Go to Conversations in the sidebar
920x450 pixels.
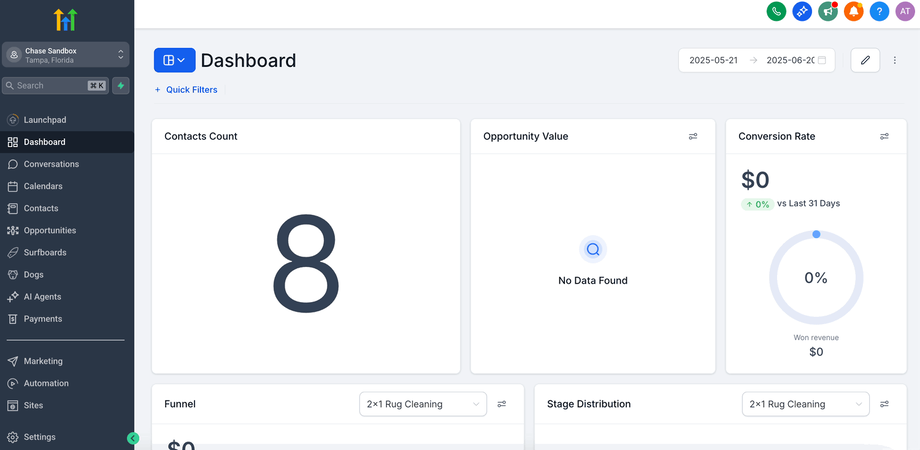tap(51, 164)
